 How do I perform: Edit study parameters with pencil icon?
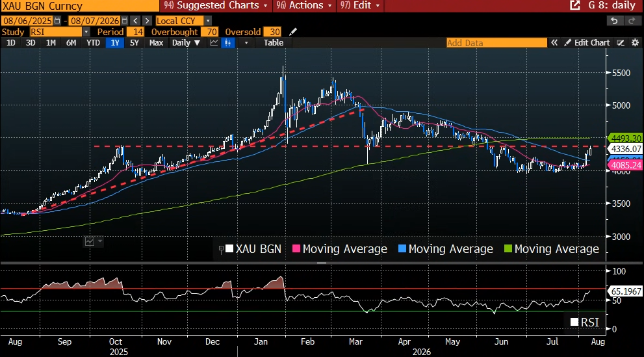tap(293, 32)
